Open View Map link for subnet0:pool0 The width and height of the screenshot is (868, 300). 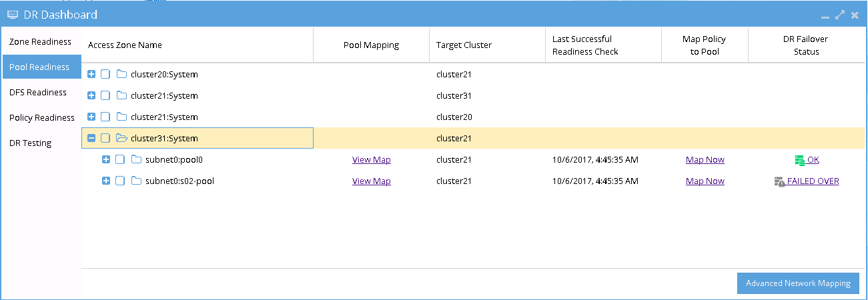click(x=371, y=160)
